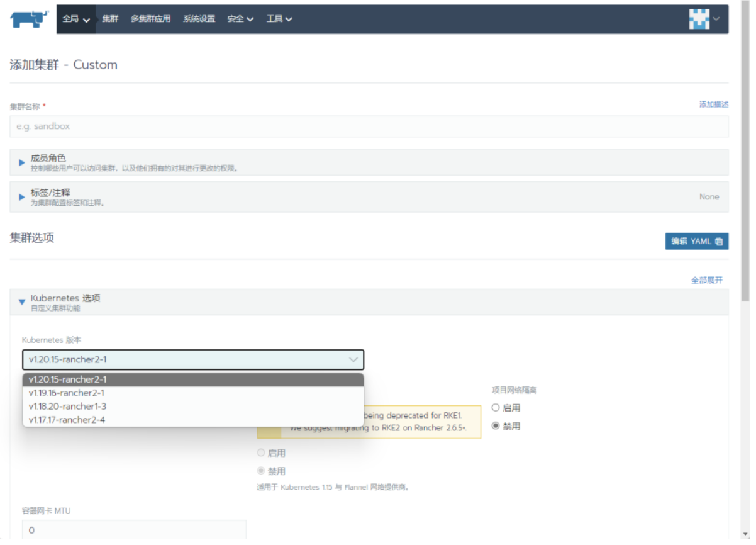Collapse the Kubernetes 选项 section
The image size is (756, 545).
23,302
